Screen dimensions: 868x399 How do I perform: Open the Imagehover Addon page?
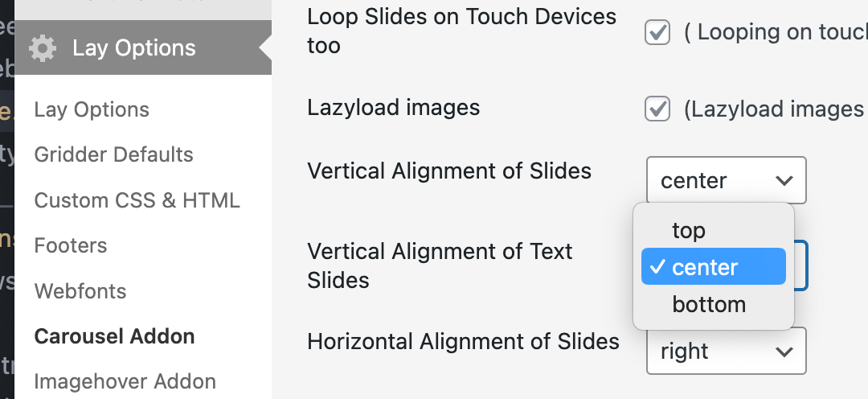pyautogui.click(x=125, y=381)
